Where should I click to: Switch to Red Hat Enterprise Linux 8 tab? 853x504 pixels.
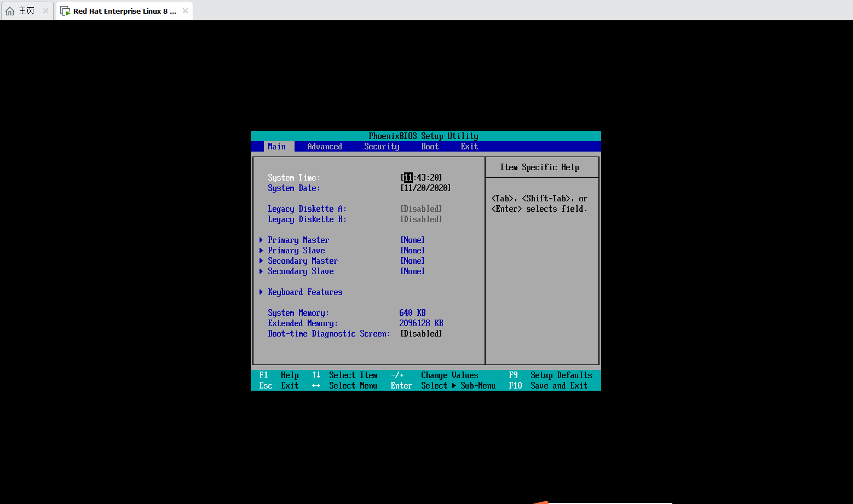[x=125, y=11]
